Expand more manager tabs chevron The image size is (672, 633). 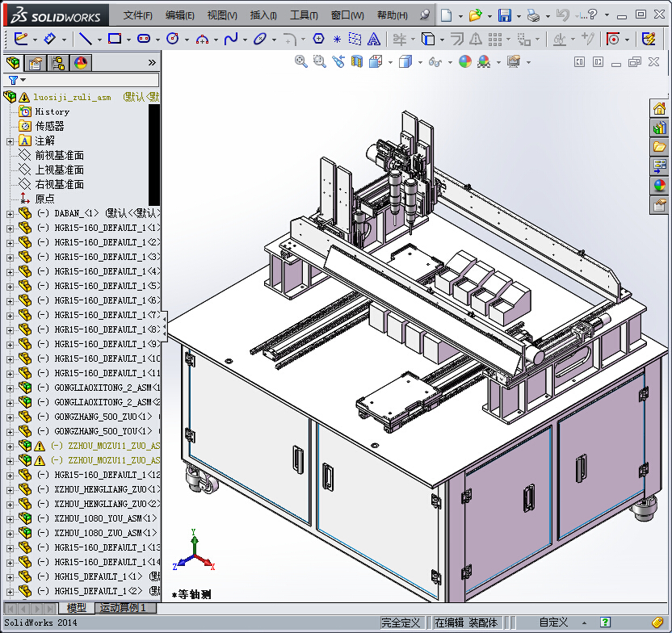152,62
